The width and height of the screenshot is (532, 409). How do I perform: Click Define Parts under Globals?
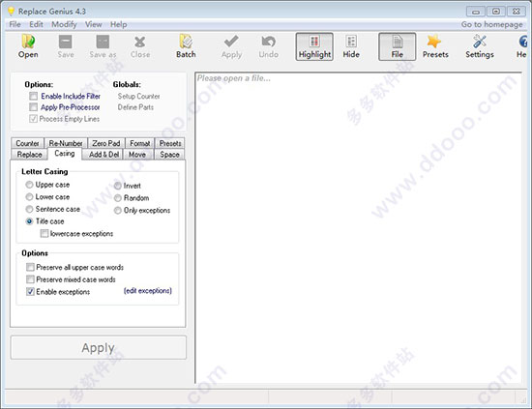click(x=135, y=107)
